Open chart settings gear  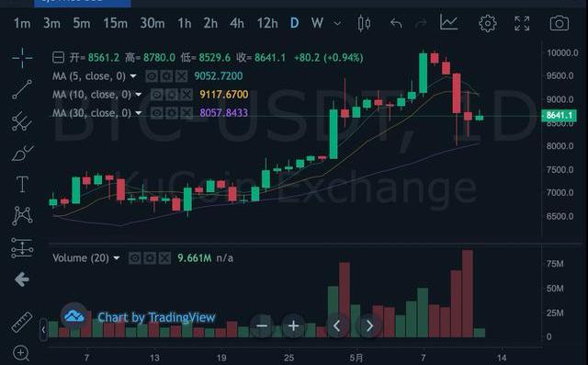pyautogui.click(x=488, y=24)
